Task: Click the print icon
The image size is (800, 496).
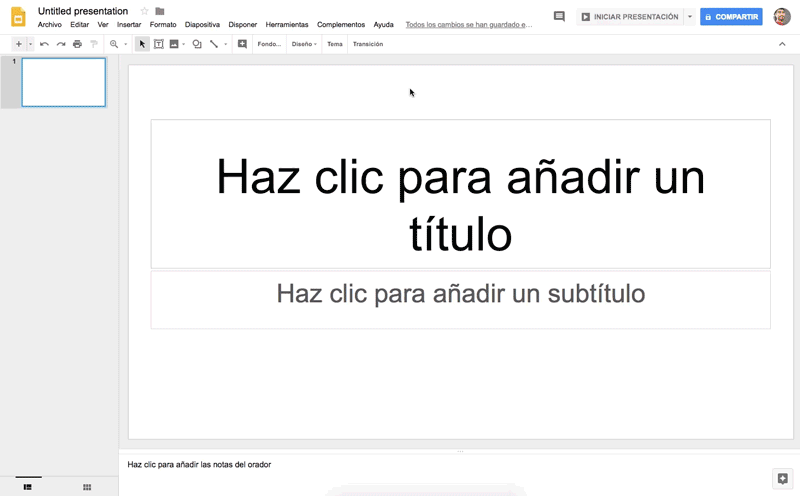Action: (77, 44)
